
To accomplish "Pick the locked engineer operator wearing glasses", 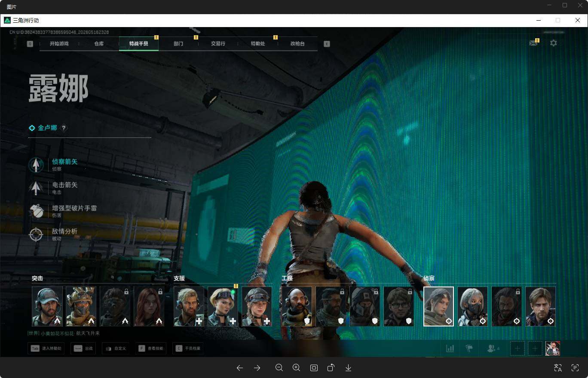I will tap(399, 307).
